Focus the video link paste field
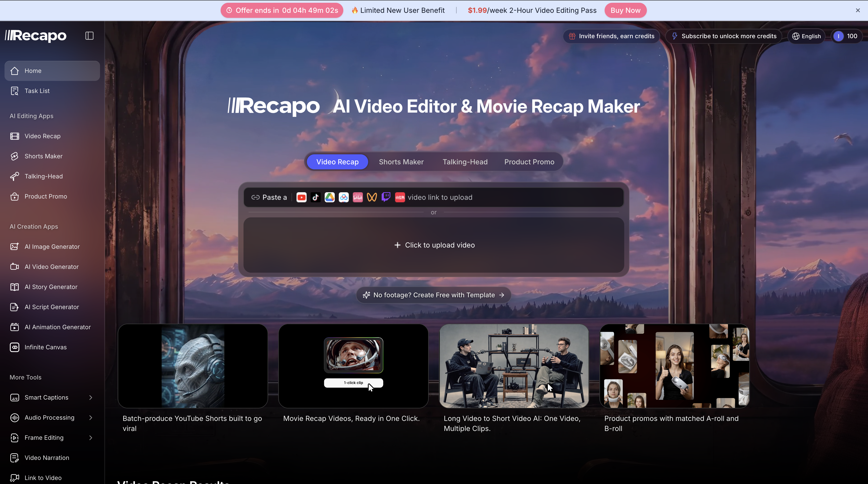The width and height of the screenshot is (868, 484). (x=434, y=198)
